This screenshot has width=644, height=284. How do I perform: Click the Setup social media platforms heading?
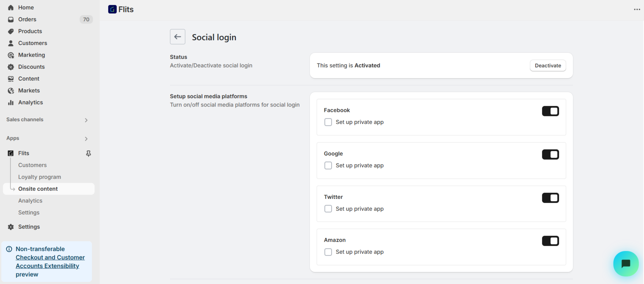208,96
